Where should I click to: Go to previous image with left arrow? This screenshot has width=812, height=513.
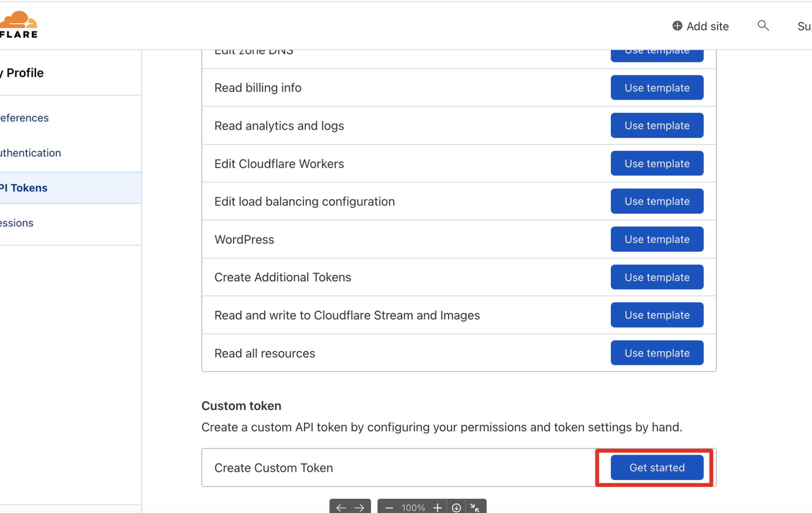341,507
